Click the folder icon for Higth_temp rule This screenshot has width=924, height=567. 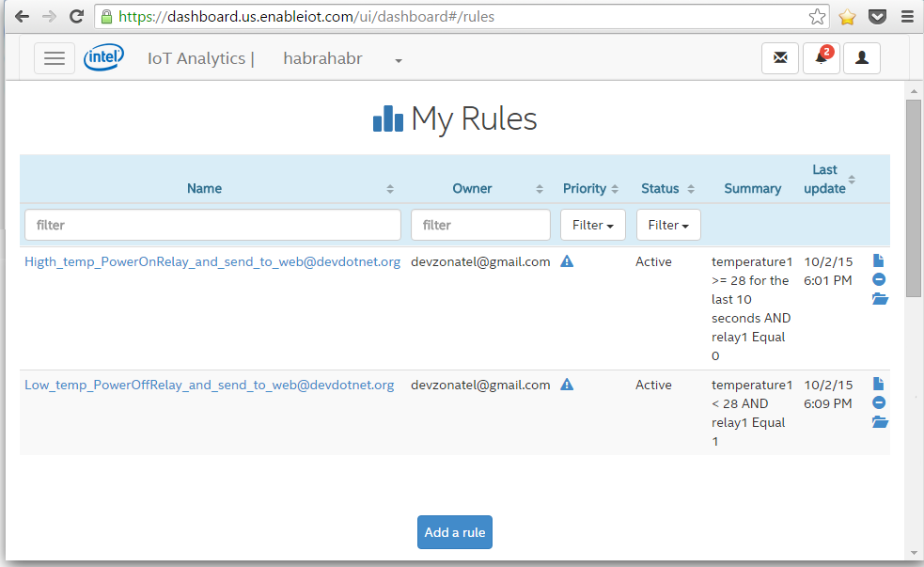[880, 299]
